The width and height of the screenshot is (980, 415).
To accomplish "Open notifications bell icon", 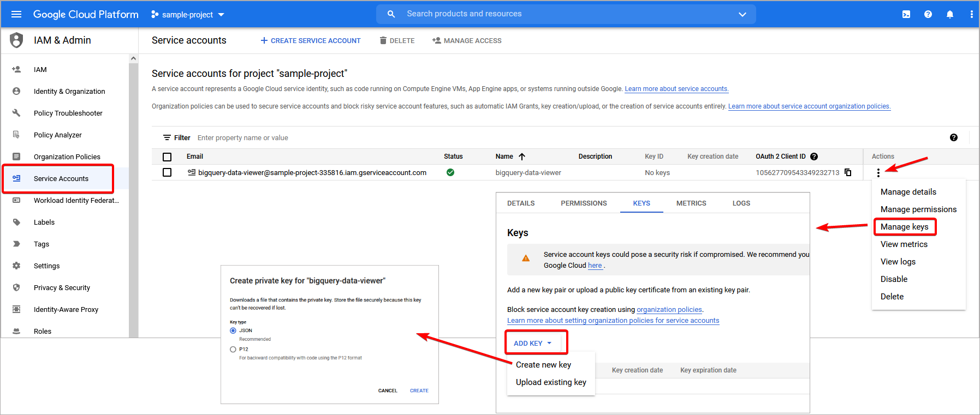I will click(x=950, y=14).
